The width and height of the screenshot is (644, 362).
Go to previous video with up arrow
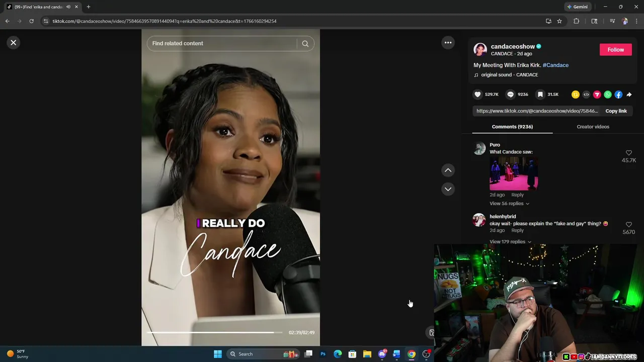[x=448, y=170]
